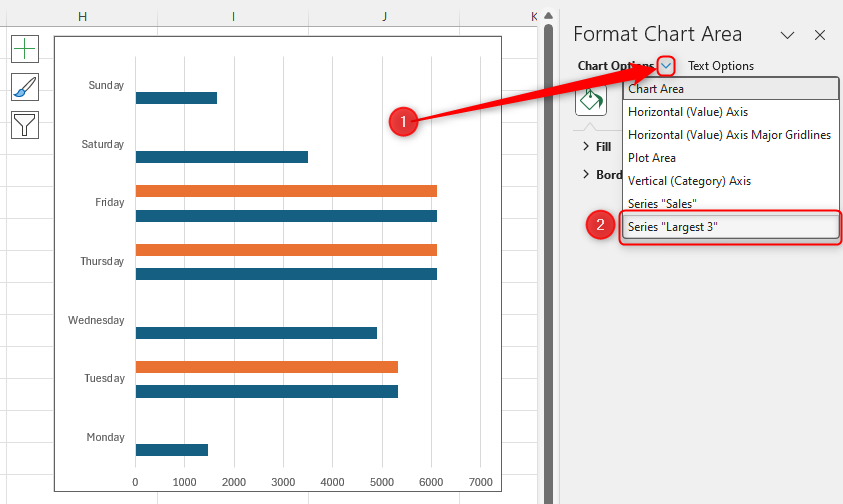Click the 5000 value axis label
This screenshot has width=843, height=504.
click(382, 482)
